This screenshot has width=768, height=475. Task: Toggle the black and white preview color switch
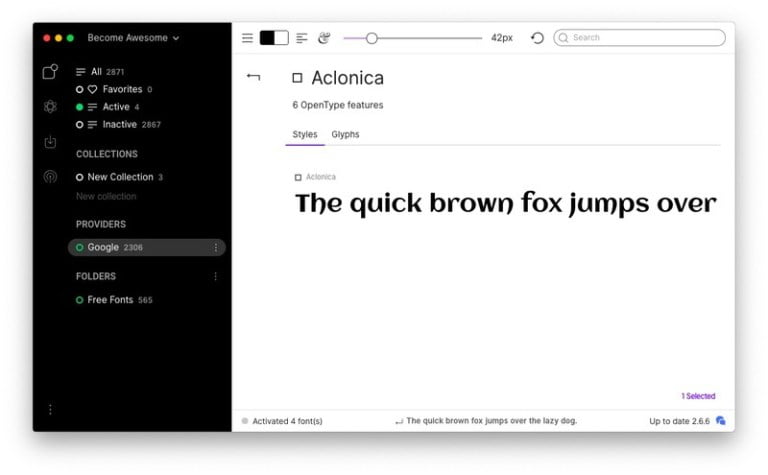(274, 38)
